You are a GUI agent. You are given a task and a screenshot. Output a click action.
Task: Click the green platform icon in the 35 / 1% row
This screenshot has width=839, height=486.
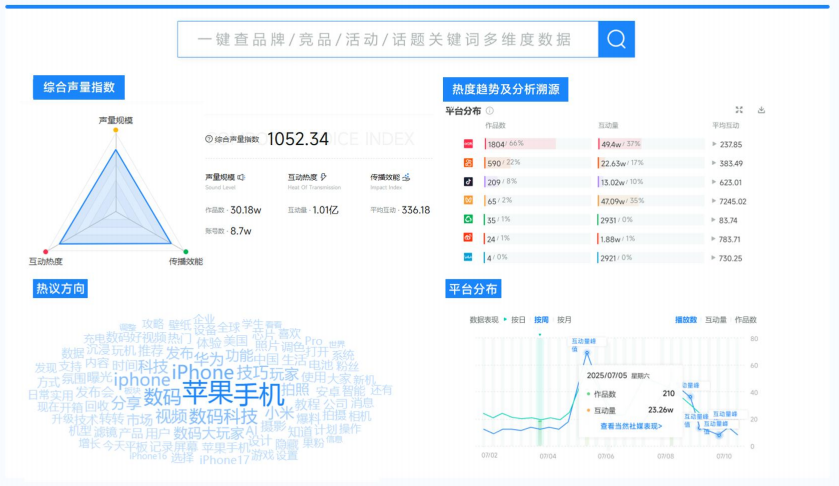pyautogui.click(x=468, y=219)
